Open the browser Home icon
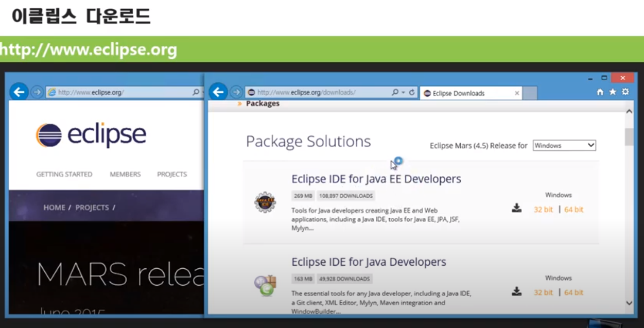 [600, 92]
